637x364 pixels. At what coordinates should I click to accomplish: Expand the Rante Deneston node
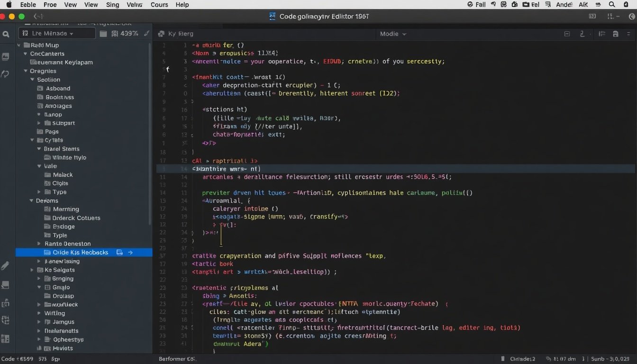pos(39,244)
